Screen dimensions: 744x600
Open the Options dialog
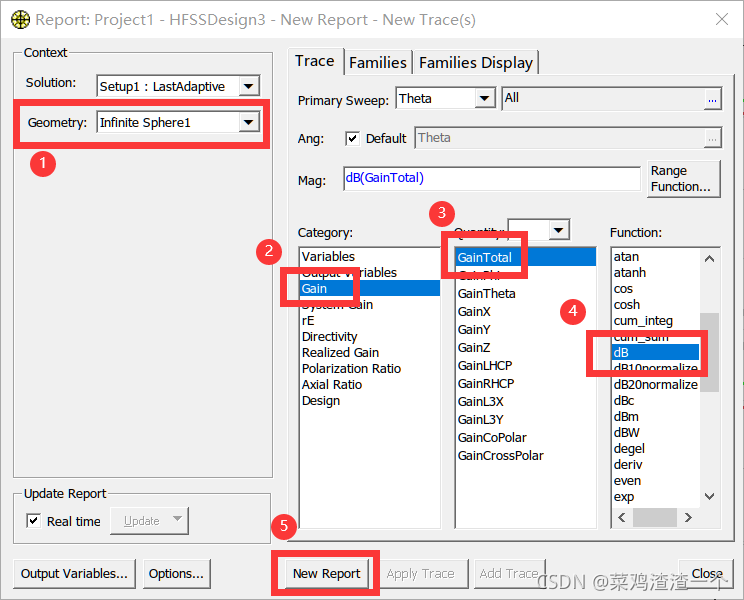click(x=177, y=573)
